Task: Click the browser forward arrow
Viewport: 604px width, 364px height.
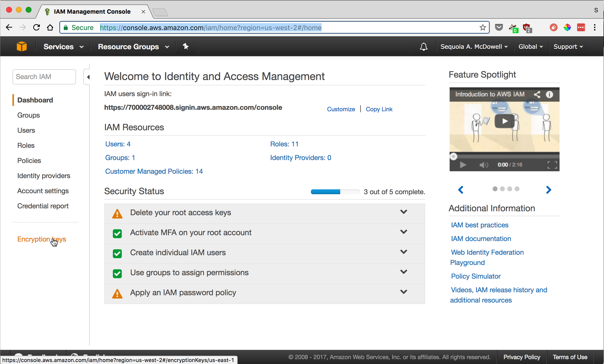Action: (23, 27)
